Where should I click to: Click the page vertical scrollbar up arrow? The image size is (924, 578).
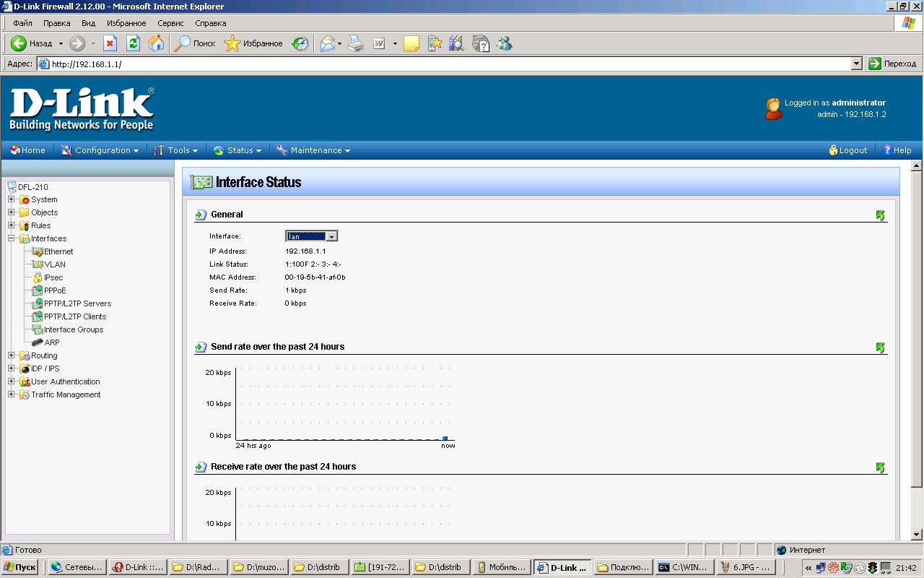[917, 165]
